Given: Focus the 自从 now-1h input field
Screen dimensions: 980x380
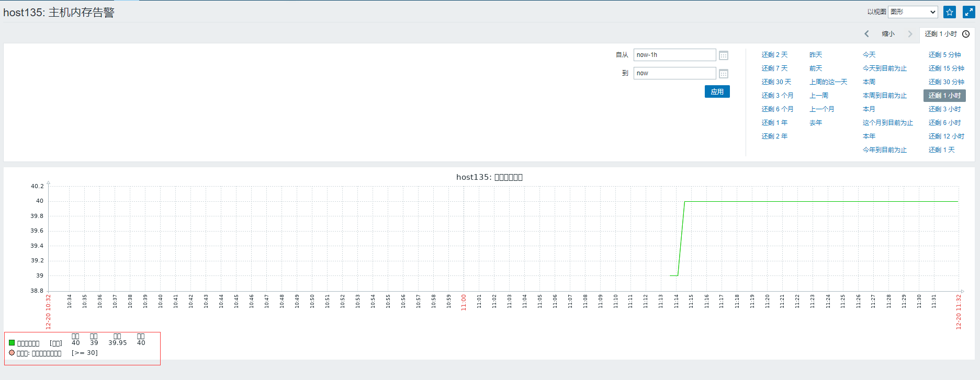Looking at the screenshot, I should (675, 55).
